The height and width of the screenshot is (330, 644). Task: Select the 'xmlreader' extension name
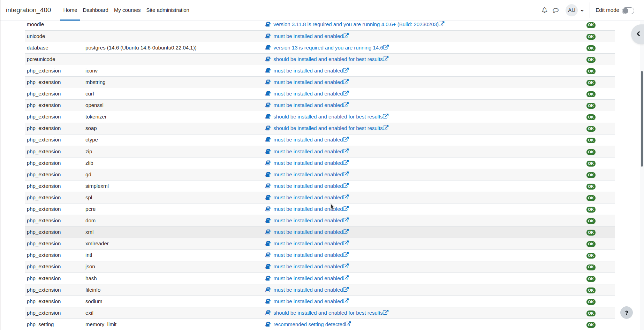click(97, 244)
